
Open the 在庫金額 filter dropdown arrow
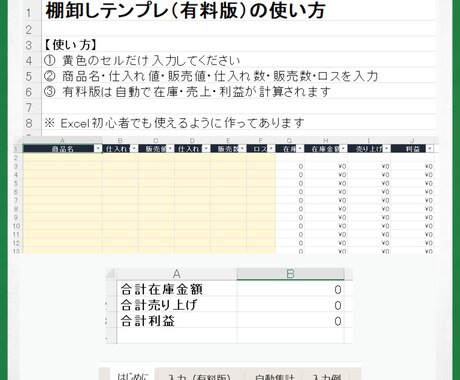pyautogui.click(x=343, y=149)
